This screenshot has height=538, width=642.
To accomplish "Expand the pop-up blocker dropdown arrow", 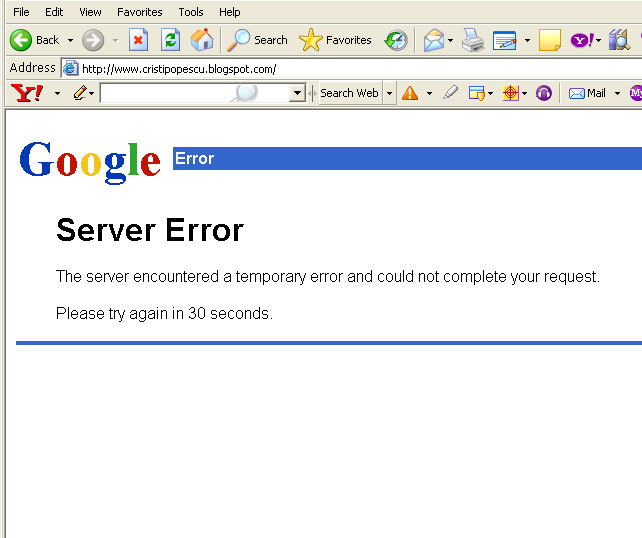I will (490, 94).
